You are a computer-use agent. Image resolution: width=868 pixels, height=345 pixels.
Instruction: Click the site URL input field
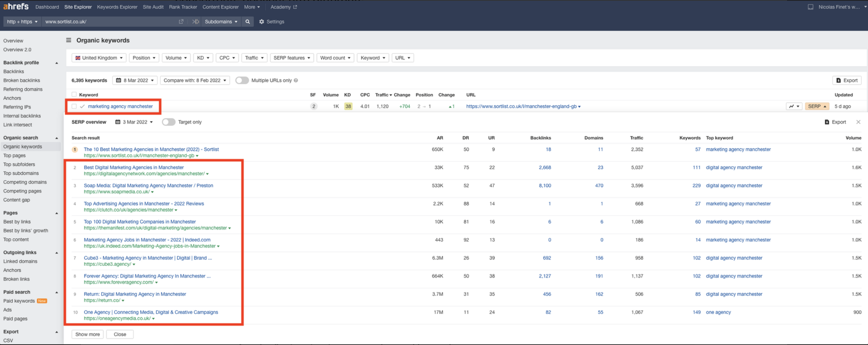(x=110, y=22)
